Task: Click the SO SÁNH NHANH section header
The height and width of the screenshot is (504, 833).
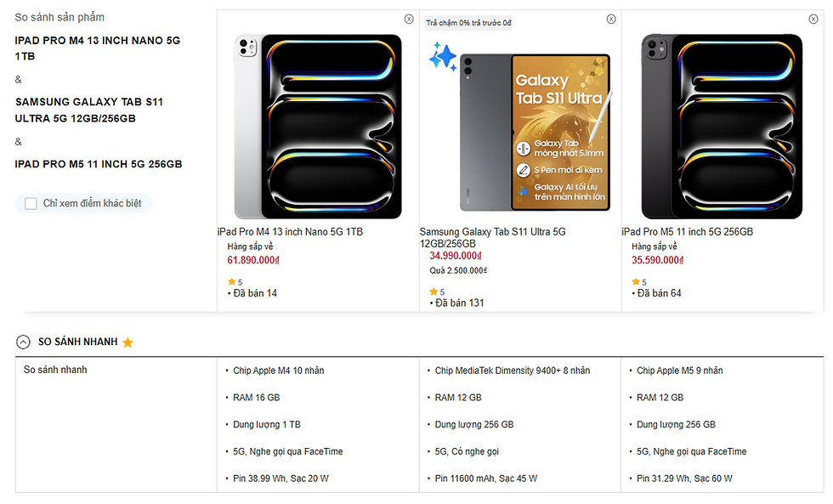Action: (x=77, y=342)
